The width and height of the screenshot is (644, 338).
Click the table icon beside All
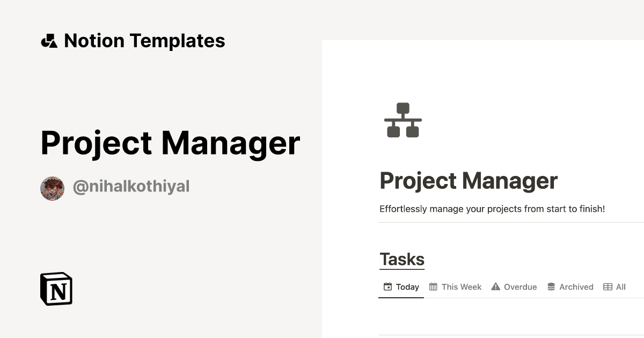point(608,286)
